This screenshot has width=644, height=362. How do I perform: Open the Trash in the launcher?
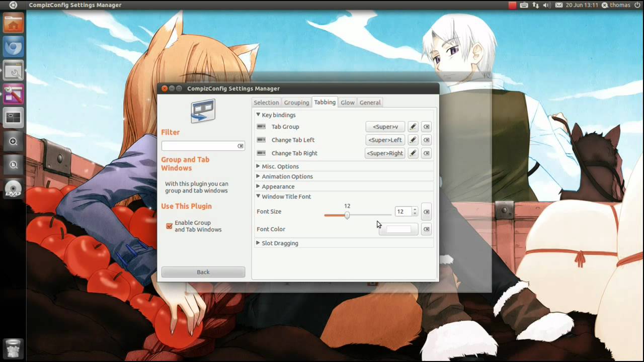[x=13, y=348]
